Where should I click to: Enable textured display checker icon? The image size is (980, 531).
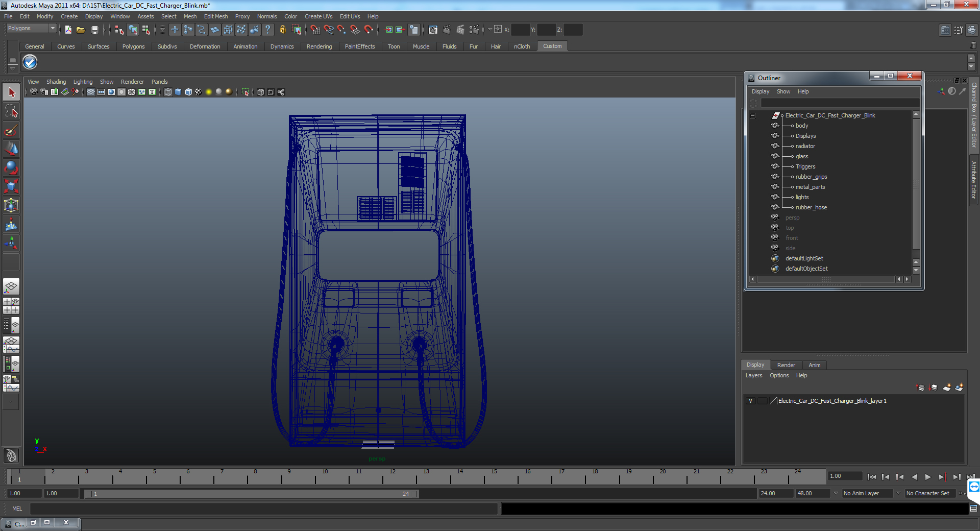[199, 92]
